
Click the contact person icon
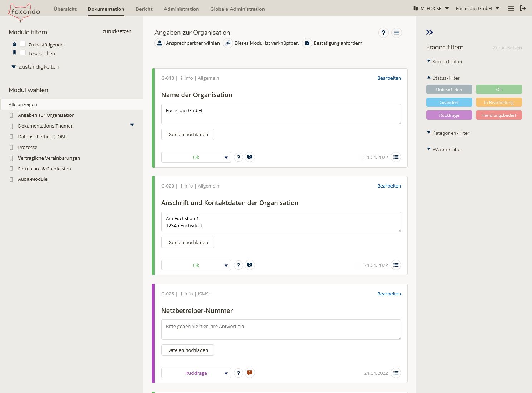pos(159,43)
